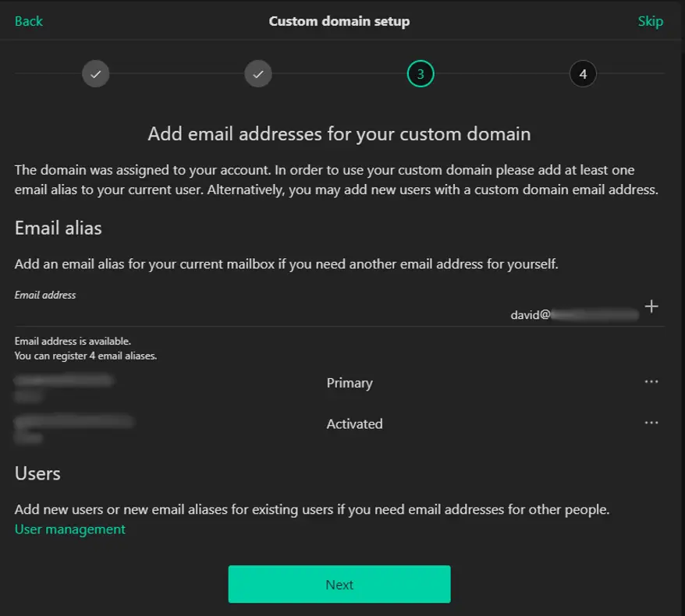
Task: Click the blurred domain after 'david@'
Action: 594,314
